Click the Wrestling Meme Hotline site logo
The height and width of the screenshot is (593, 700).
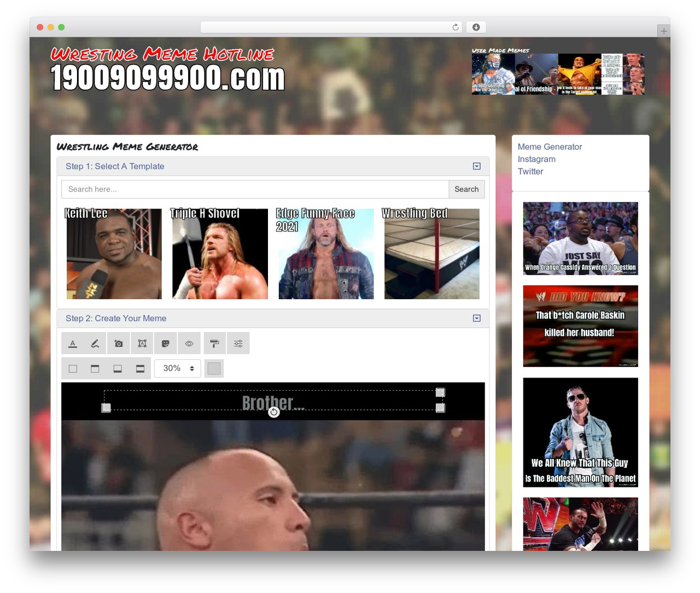tap(168, 69)
